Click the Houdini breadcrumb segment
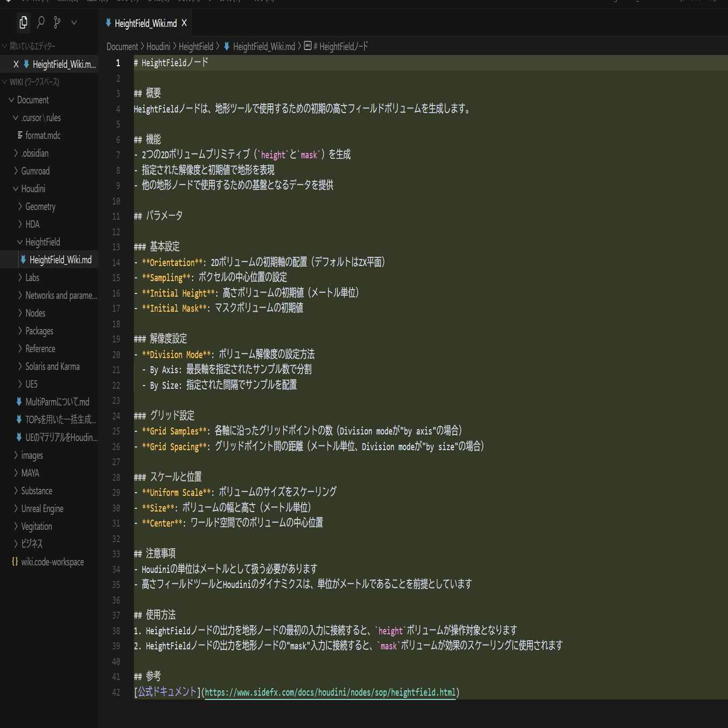This screenshot has height=728, width=728. click(158, 47)
